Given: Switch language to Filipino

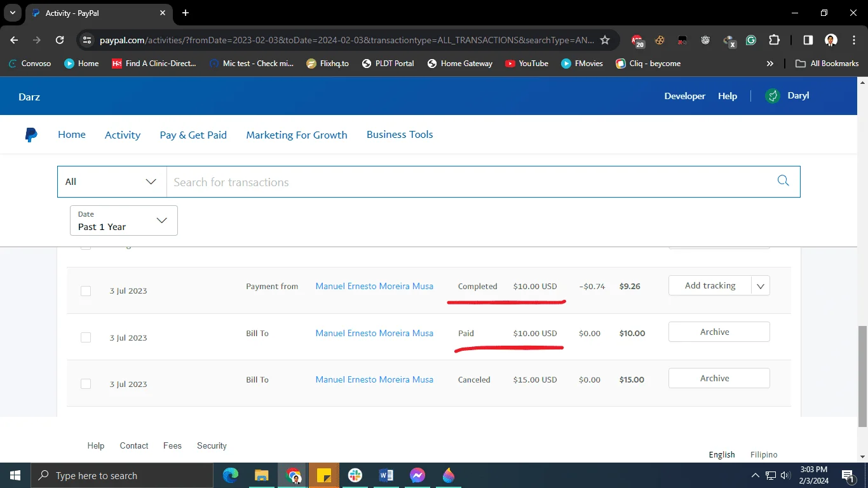Looking at the screenshot, I should pyautogui.click(x=764, y=454).
